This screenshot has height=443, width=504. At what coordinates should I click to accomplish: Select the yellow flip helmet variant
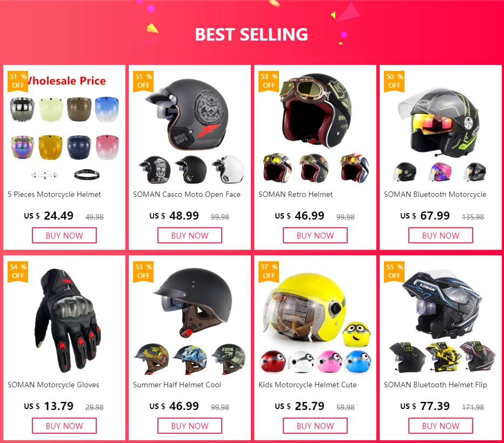(443, 357)
